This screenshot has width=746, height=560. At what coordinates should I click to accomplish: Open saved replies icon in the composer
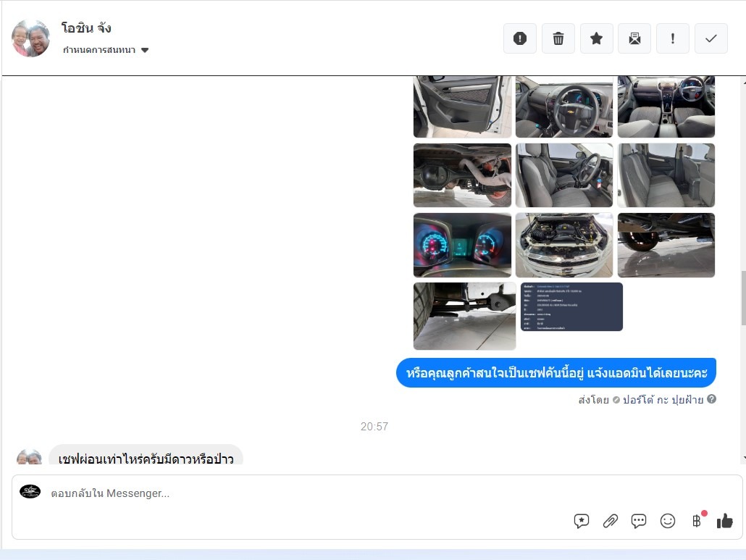[x=582, y=521]
